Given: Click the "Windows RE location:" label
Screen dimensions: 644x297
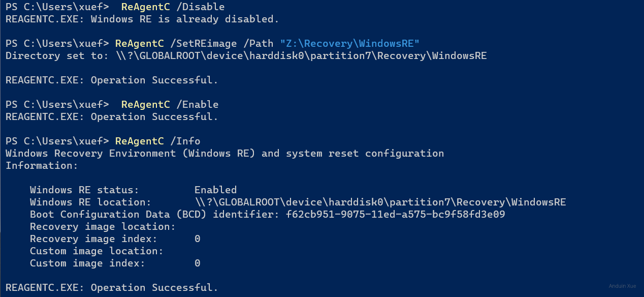Looking at the screenshot, I should [90, 202].
